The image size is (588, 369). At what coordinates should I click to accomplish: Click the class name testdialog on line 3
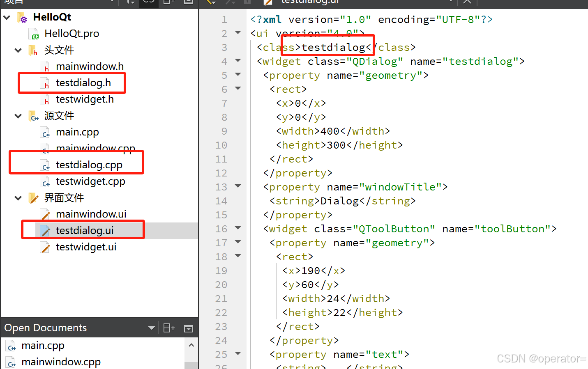click(333, 48)
